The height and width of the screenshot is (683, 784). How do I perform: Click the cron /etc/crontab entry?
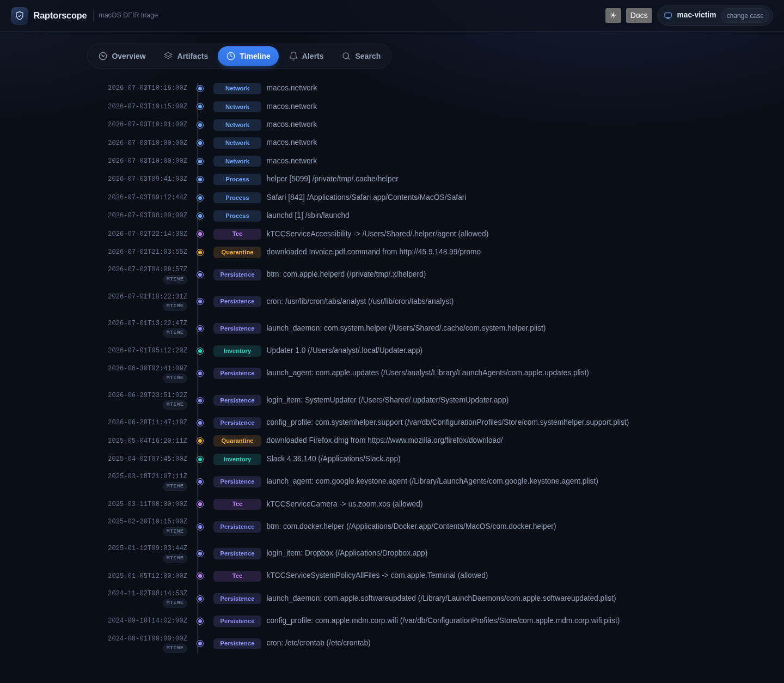[x=318, y=643]
